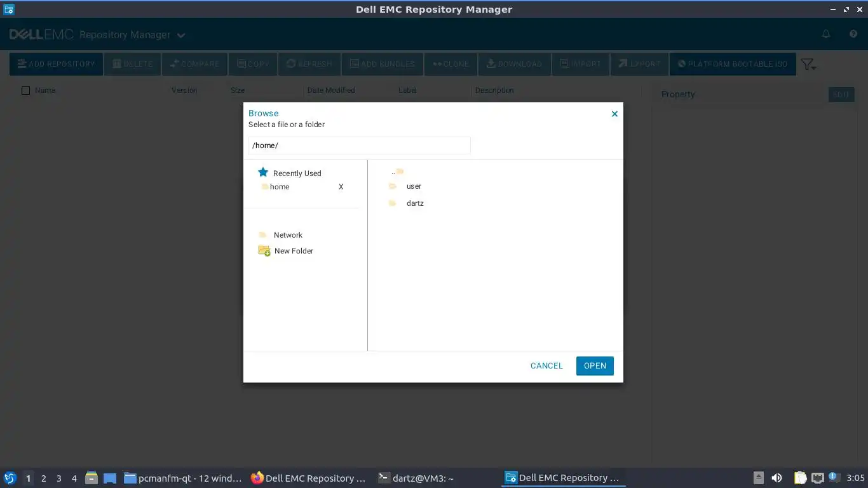Image resolution: width=868 pixels, height=488 pixels.
Task: Expand the Repository Manager title chevron
Action: [181, 36]
